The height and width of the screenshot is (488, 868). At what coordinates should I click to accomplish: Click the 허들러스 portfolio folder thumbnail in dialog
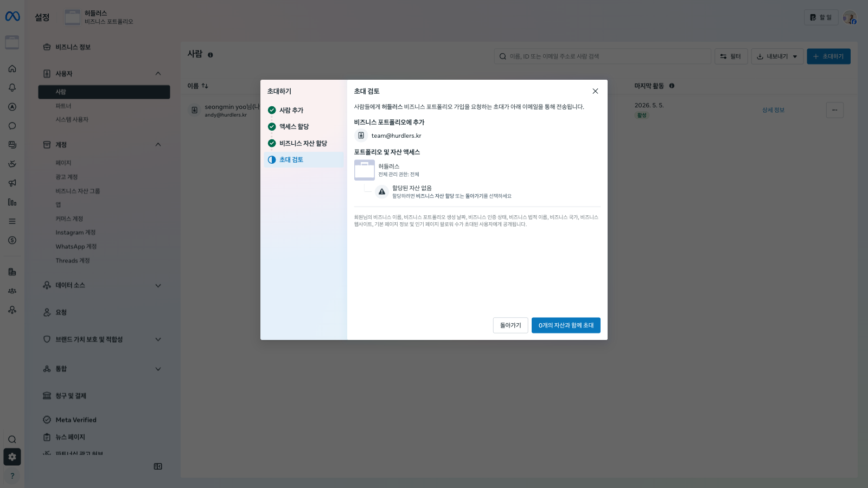click(365, 170)
